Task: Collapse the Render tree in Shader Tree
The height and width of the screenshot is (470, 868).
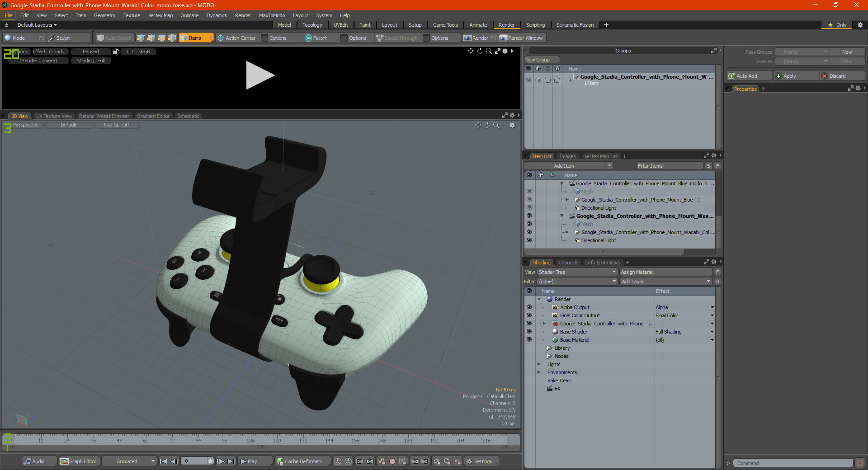Action: coord(539,299)
